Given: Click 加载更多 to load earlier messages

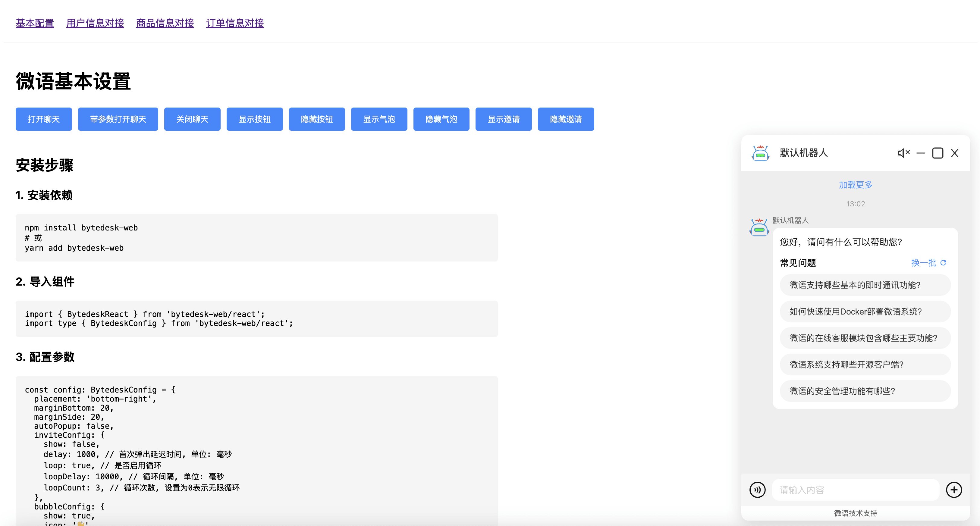Looking at the screenshot, I should pyautogui.click(x=855, y=185).
